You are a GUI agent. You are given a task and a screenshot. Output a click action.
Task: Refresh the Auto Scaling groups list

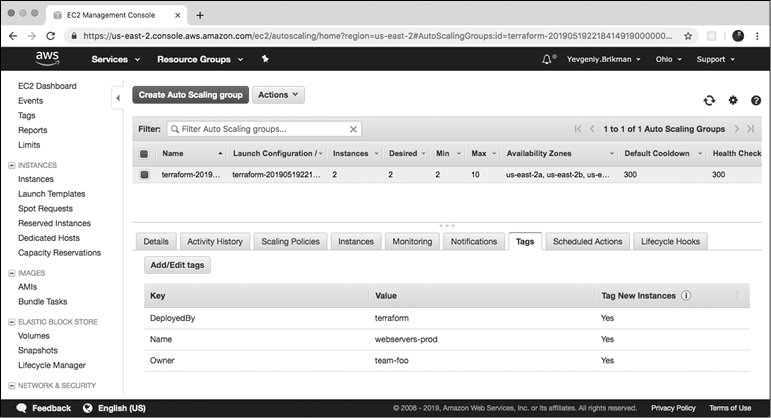point(709,100)
